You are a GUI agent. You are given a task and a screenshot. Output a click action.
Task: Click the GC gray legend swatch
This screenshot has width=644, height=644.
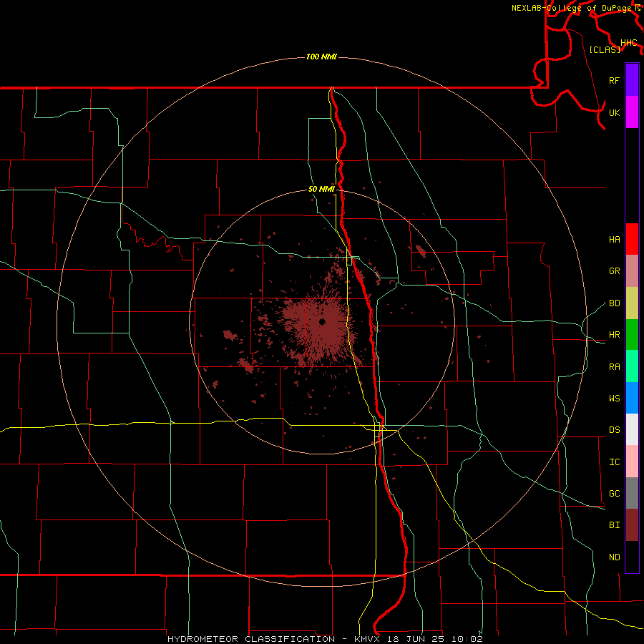pos(632,493)
